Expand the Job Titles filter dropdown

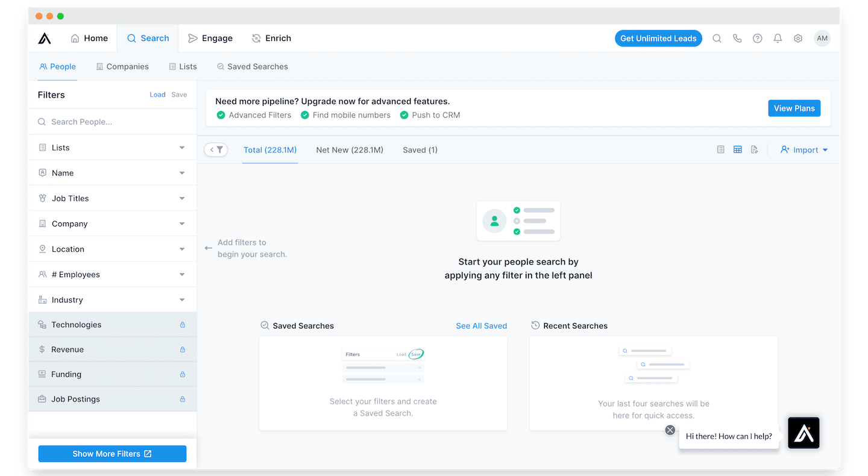(x=182, y=198)
